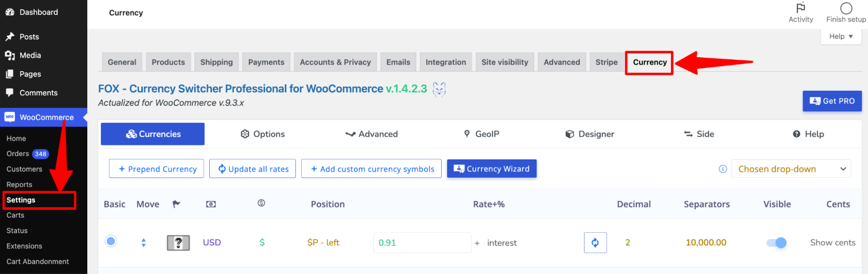Switch to the Side tab
868x274 pixels.
pyautogui.click(x=699, y=134)
